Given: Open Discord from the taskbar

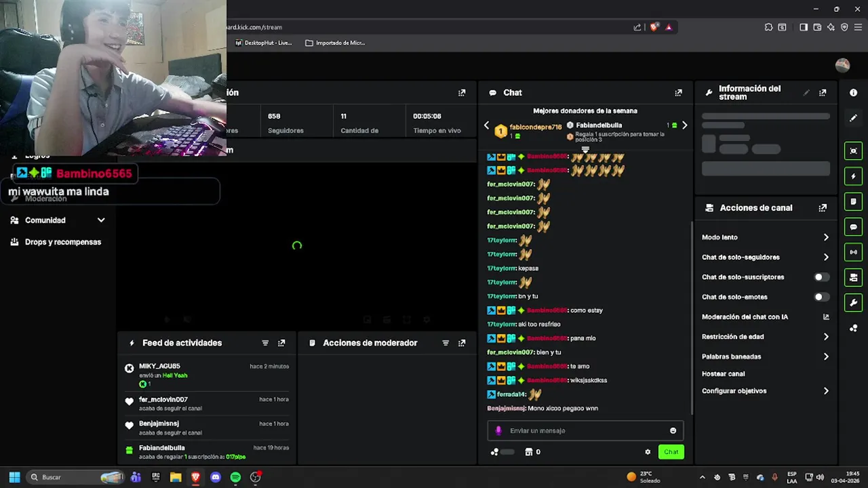Looking at the screenshot, I should 216,477.
